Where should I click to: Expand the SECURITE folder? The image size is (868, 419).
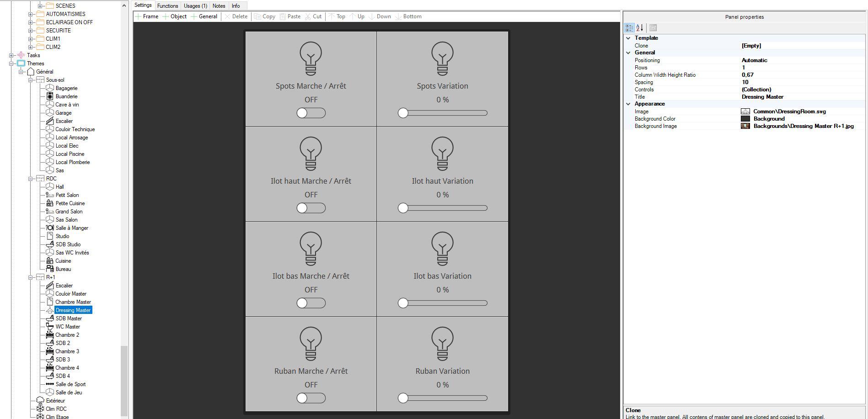tap(31, 31)
